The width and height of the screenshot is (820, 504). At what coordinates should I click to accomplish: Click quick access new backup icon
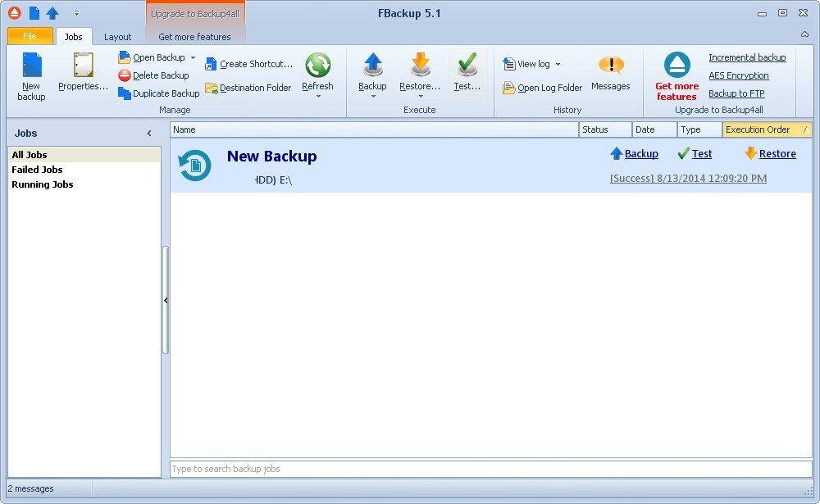[34, 12]
